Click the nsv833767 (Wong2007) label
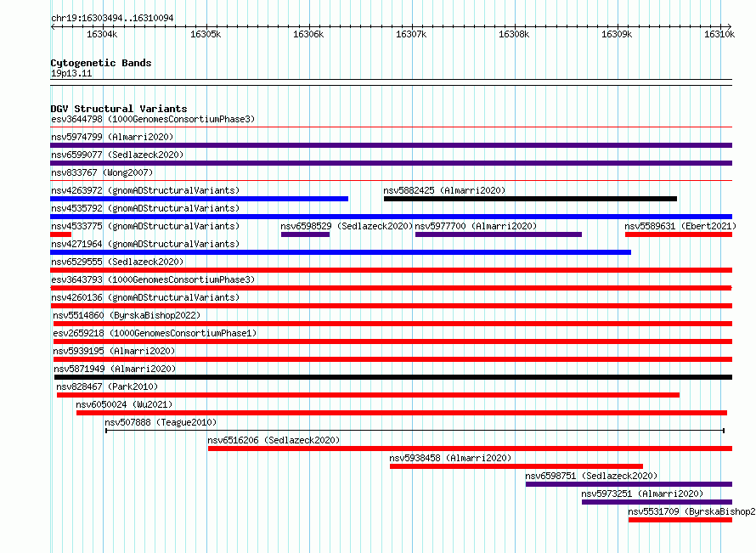 click(102, 172)
